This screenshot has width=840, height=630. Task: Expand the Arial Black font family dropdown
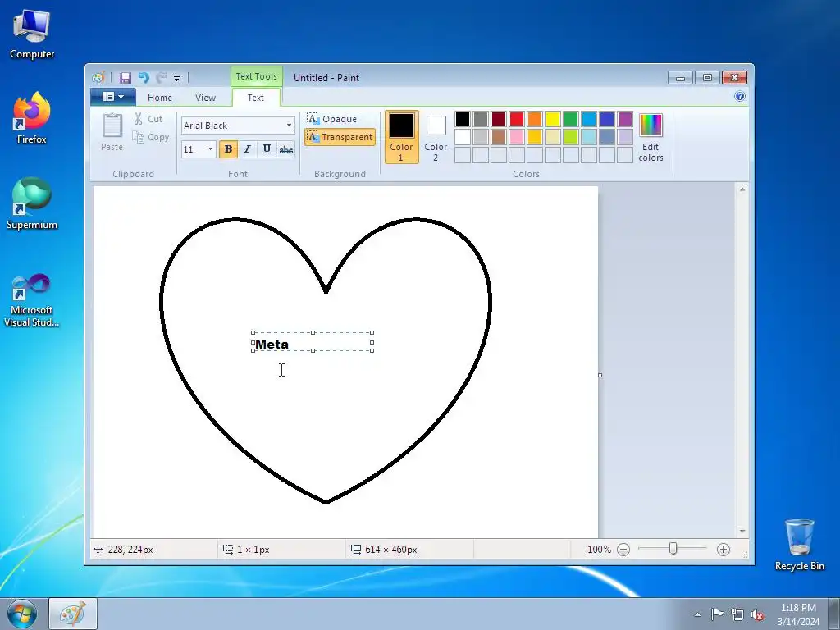[289, 126]
